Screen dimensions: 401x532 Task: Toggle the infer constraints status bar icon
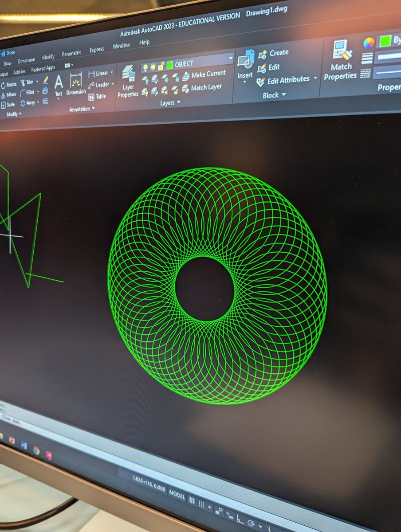(219, 510)
